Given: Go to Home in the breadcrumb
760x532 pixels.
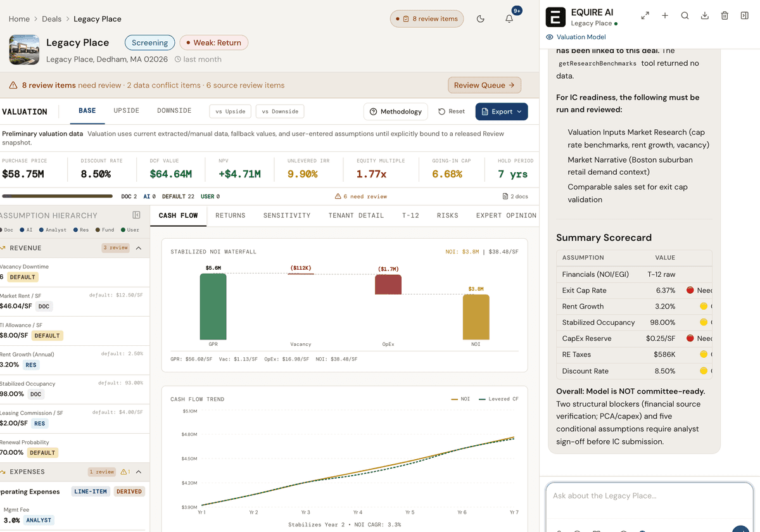Looking at the screenshot, I should click(19, 19).
